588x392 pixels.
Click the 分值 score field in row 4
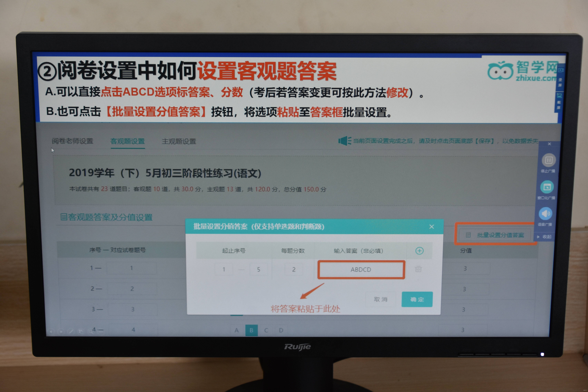(463, 330)
